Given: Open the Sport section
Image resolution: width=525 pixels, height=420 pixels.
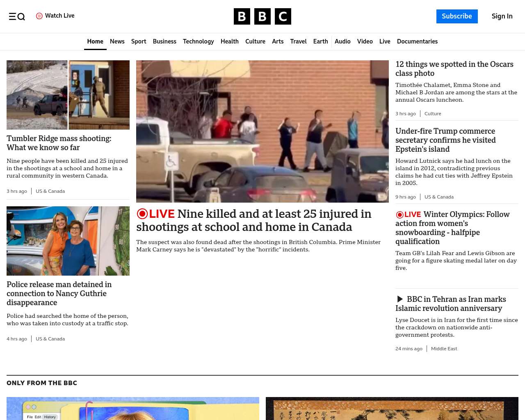Looking at the screenshot, I should click(139, 41).
